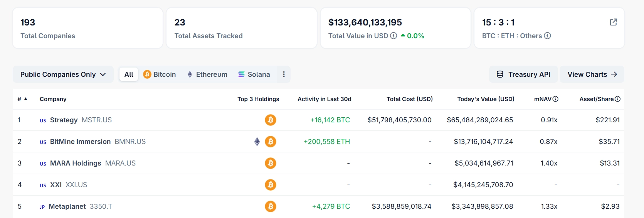Click the Bitcoin holding icon in Strategy row
644x218 pixels.
click(x=270, y=120)
